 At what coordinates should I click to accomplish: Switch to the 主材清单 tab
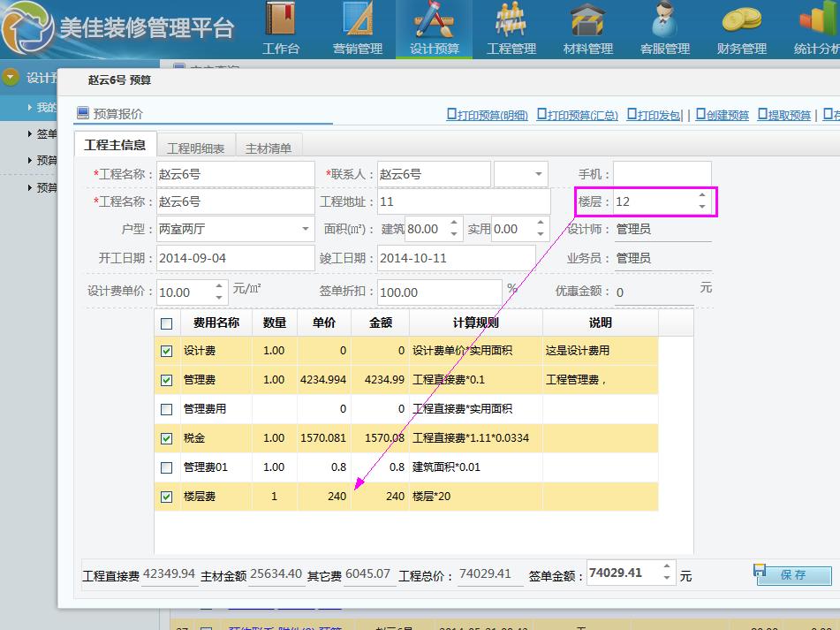point(269,148)
